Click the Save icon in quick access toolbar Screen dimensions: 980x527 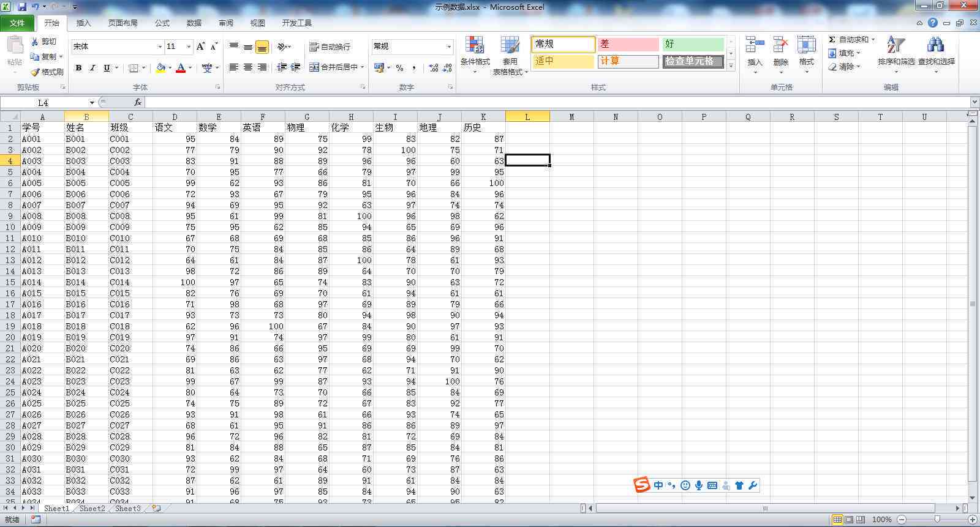[22, 7]
